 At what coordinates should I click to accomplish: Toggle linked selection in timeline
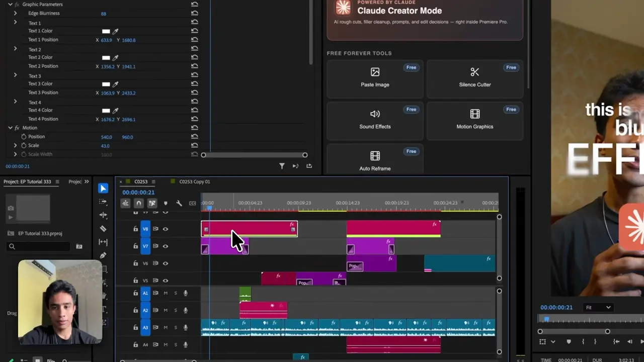click(152, 203)
